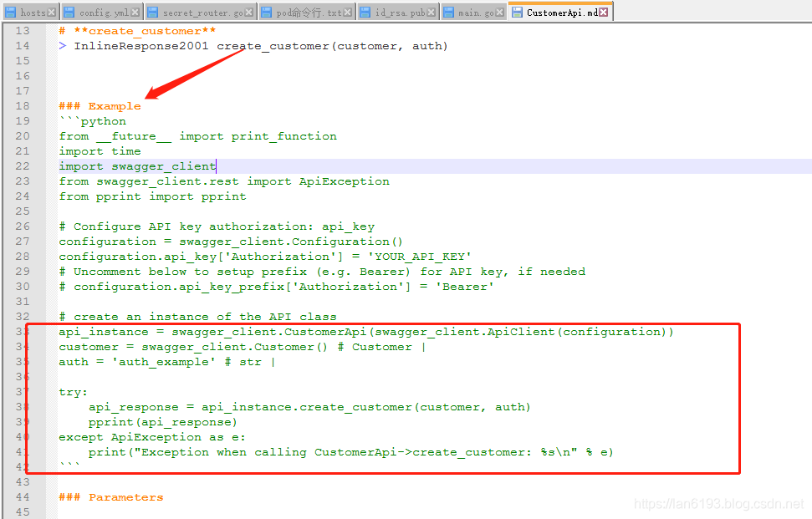Select the CustomerApi.md tab
Viewport: 812px width, 519px height.
(x=561, y=12)
